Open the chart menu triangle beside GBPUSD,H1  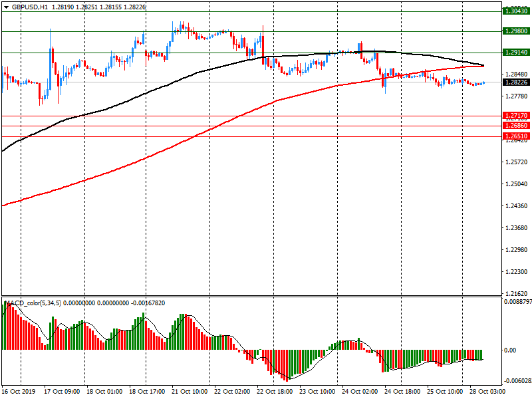[7, 7]
